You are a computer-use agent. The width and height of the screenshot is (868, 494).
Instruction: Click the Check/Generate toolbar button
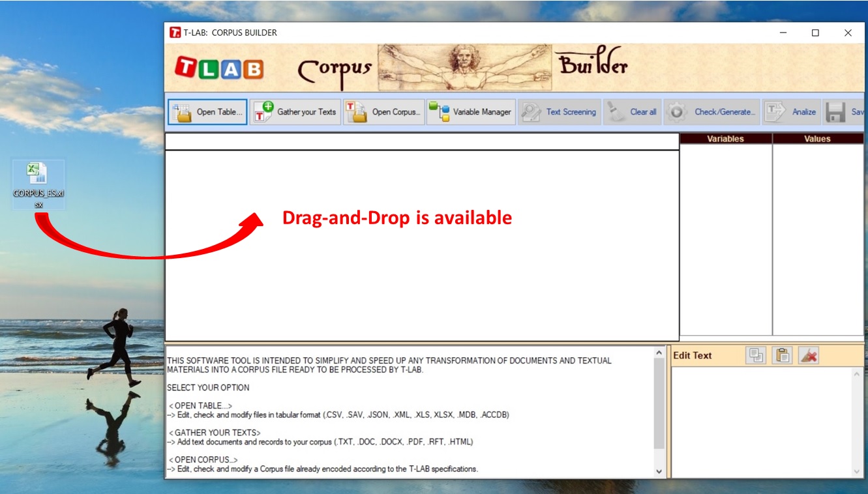pos(712,111)
